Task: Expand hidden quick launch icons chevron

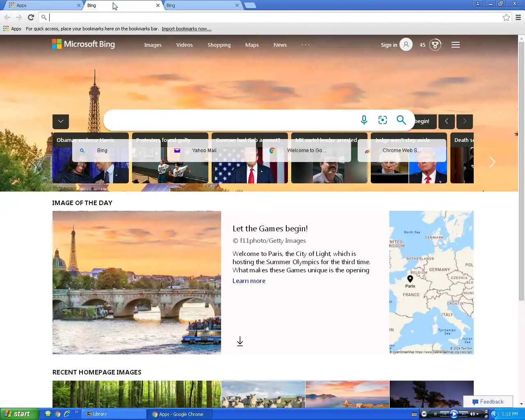Action: point(76,412)
